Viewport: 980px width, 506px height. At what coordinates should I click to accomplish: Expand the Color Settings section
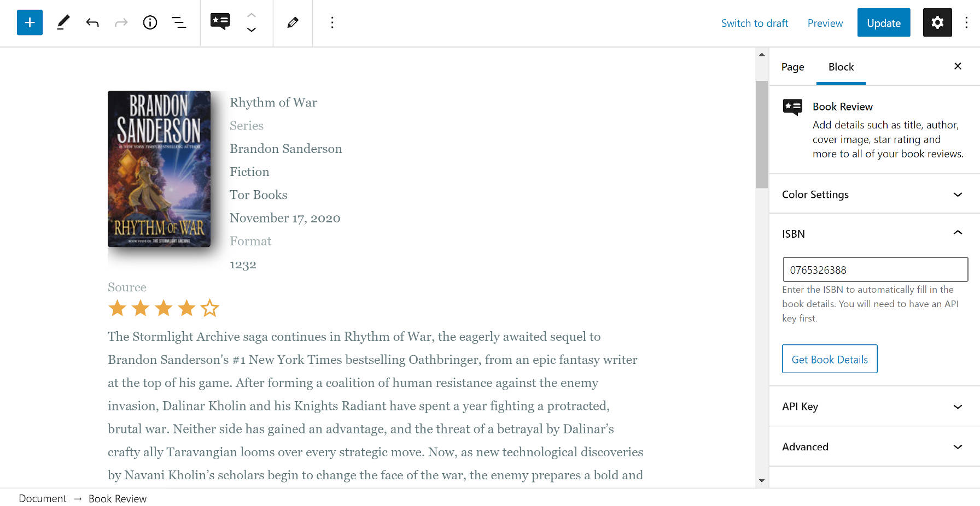tap(873, 194)
